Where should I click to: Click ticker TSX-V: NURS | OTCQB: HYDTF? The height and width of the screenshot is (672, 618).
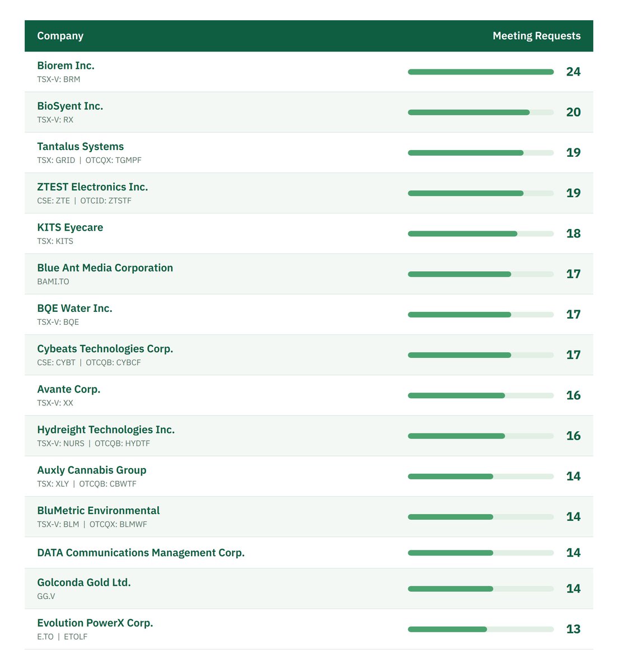[93, 444]
